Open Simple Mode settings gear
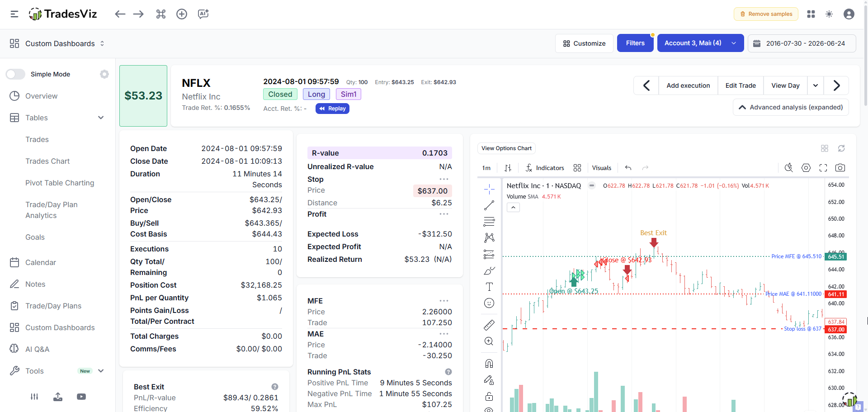Image resolution: width=868 pixels, height=412 pixels. pyautogui.click(x=104, y=74)
